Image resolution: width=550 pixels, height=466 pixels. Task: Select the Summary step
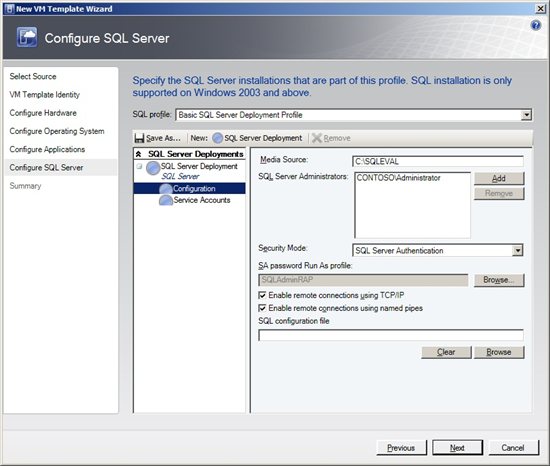point(25,186)
